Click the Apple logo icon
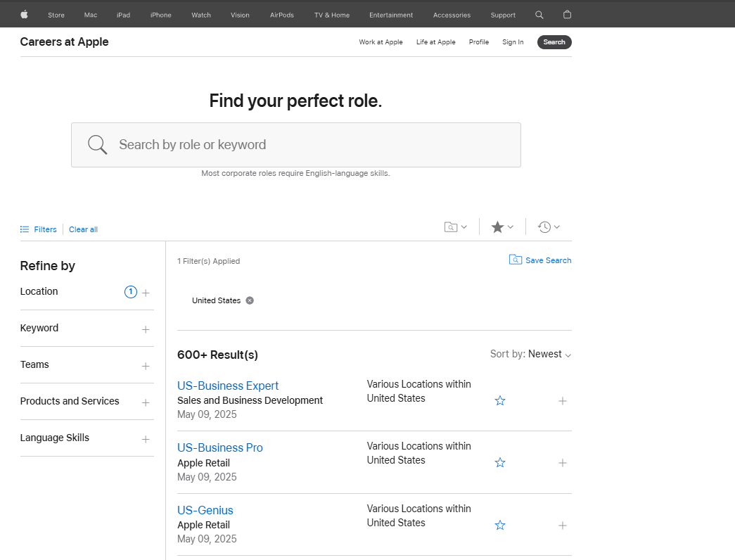 coord(25,15)
